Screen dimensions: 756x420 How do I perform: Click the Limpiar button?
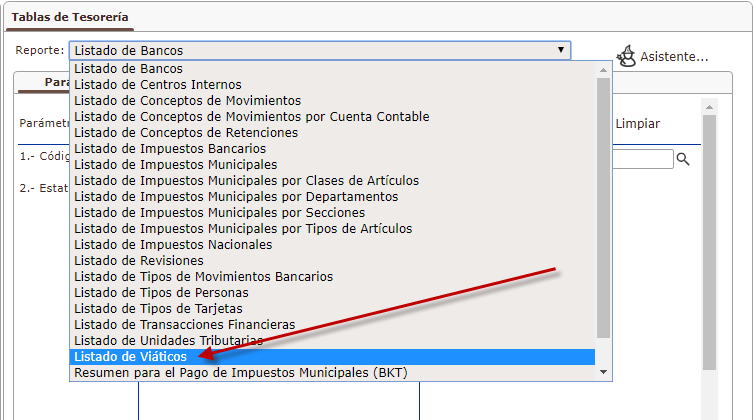(x=637, y=123)
